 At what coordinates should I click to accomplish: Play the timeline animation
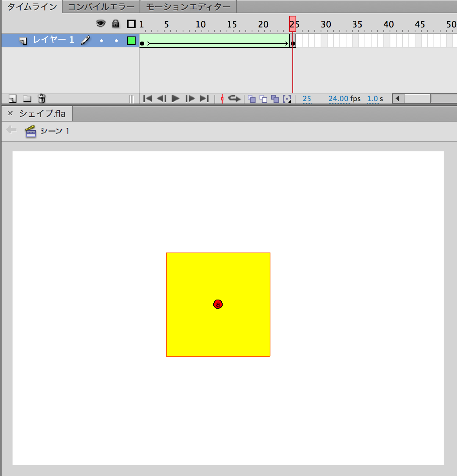tap(176, 98)
